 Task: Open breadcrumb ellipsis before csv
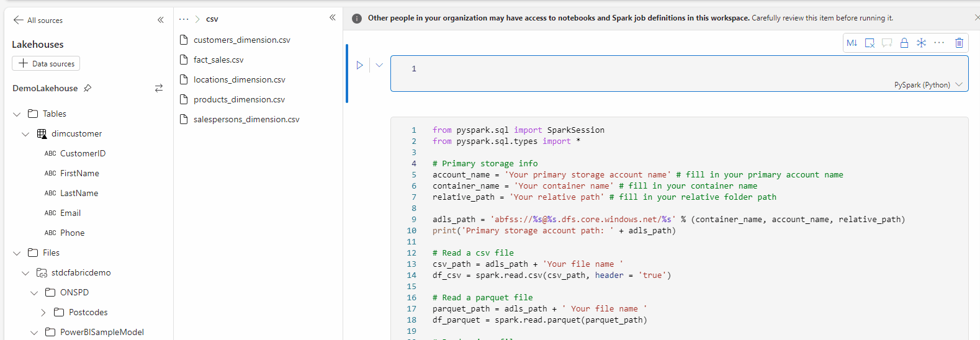(x=184, y=19)
